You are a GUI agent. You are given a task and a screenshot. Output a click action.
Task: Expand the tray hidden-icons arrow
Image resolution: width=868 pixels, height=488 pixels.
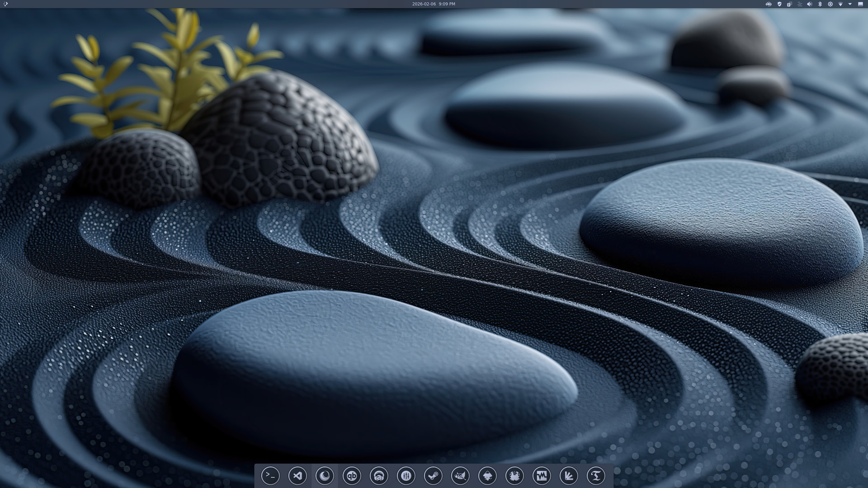[x=850, y=4]
